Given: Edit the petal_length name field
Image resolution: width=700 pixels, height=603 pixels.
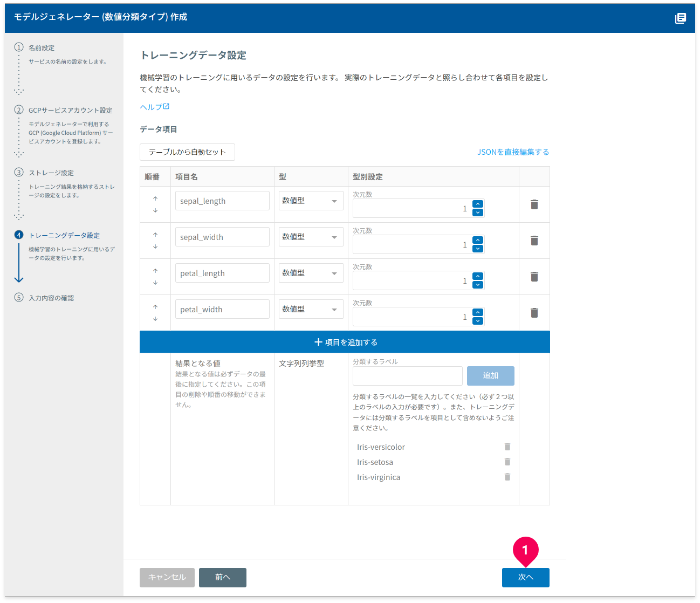Looking at the screenshot, I should point(222,273).
